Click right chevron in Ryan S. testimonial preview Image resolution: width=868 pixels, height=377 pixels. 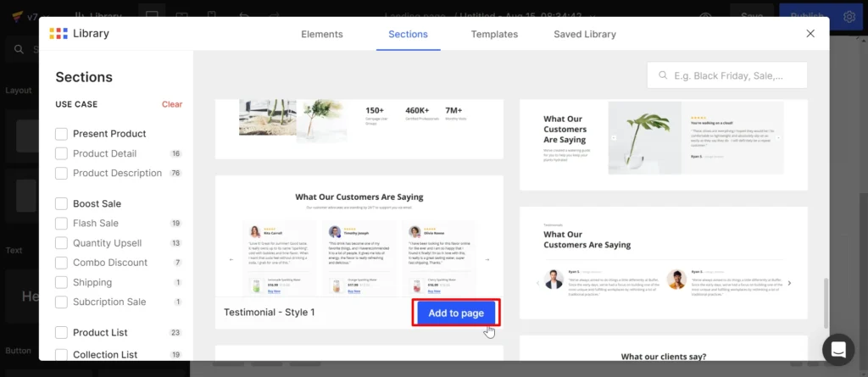(x=790, y=283)
